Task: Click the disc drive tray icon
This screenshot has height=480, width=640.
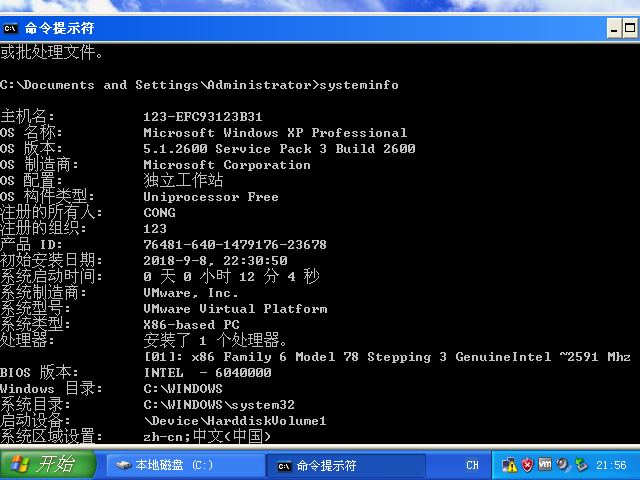Action: tap(563, 465)
